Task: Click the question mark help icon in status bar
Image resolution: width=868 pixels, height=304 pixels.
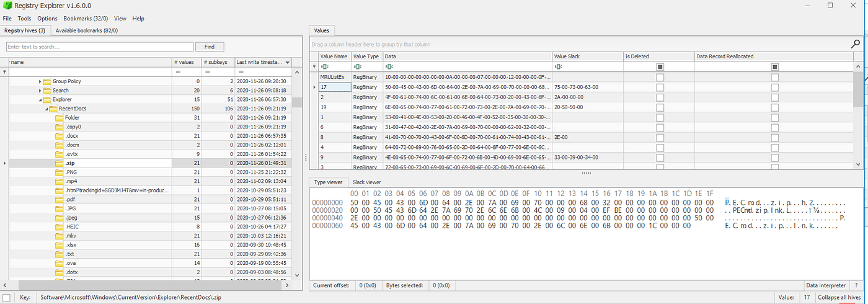Action: coord(856,285)
